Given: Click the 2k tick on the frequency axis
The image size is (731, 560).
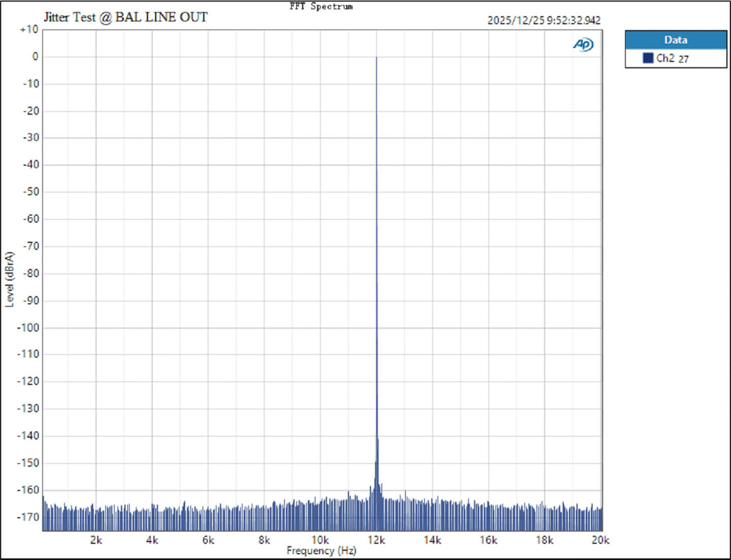Looking at the screenshot, I should 96,540.
